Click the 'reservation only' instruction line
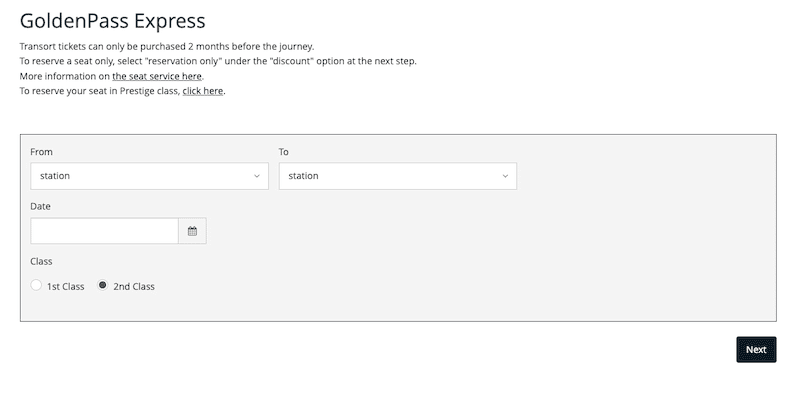 pyautogui.click(x=218, y=61)
